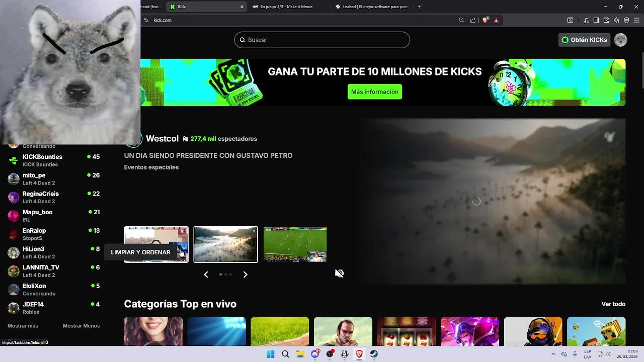Open KICKBounties channel in sidebar
Image resolution: width=644 pixels, height=362 pixels.
coord(53,160)
